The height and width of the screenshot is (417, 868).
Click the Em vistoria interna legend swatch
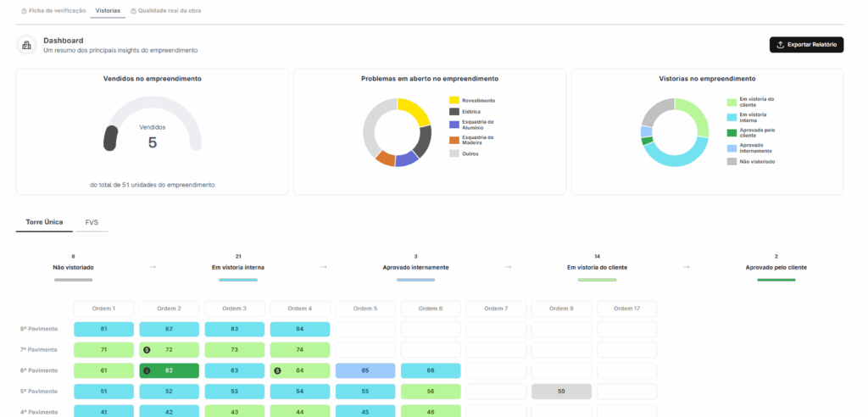pyautogui.click(x=732, y=118)
